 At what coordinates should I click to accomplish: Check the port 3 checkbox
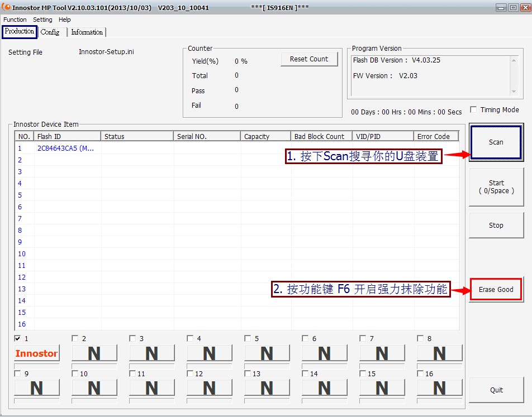tap(132, 338)
